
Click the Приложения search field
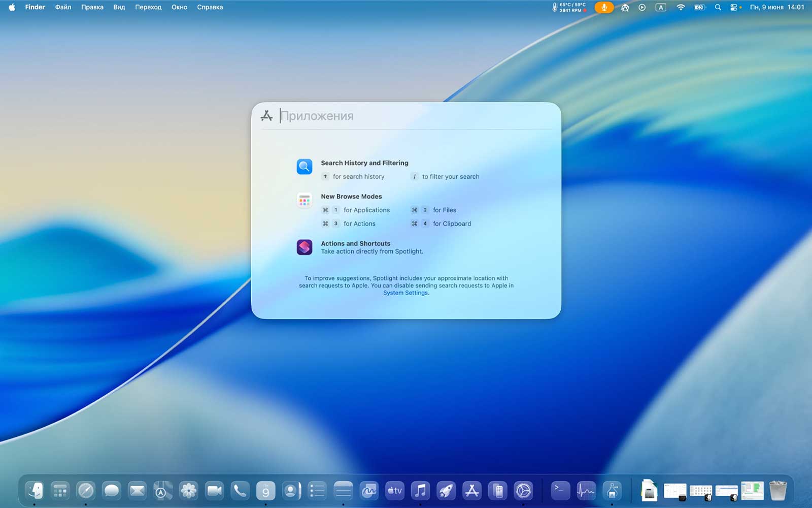coord(406,116)
